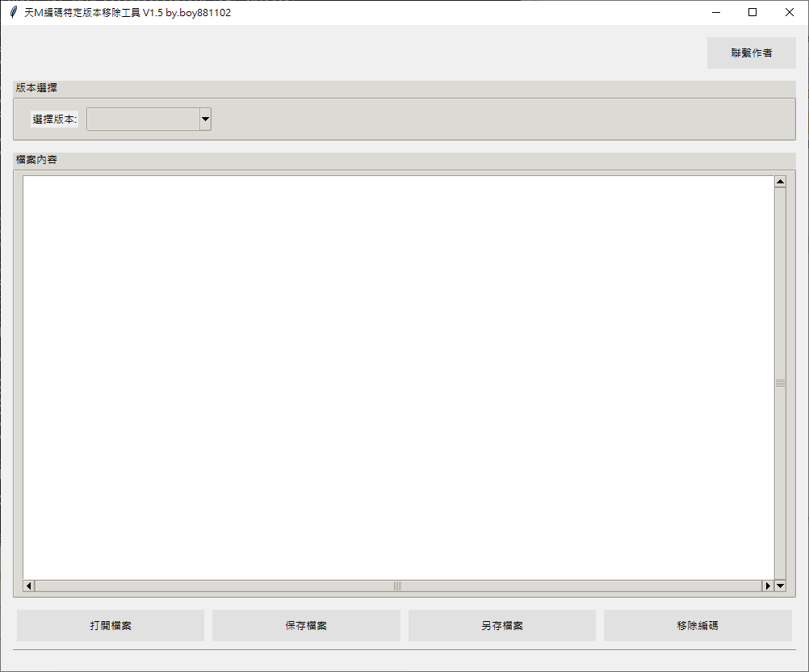This screenshot has width=809, height=672.
Task: Click the 移除編碼 remove code button
Action: [x=698, y=625]
